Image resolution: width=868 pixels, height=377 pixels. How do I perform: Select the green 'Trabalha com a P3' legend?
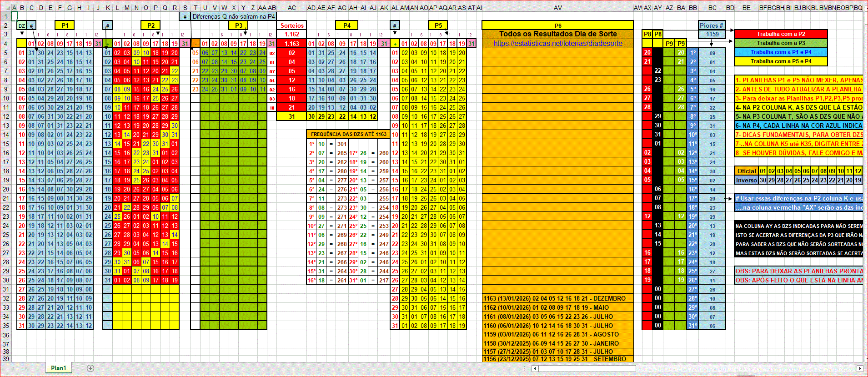[780, 43]
